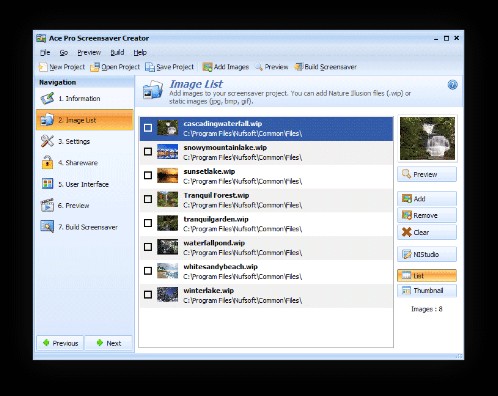This screenshot has width=498, height=396.
Task: Click the Information step icon
Action: [47, 99]
